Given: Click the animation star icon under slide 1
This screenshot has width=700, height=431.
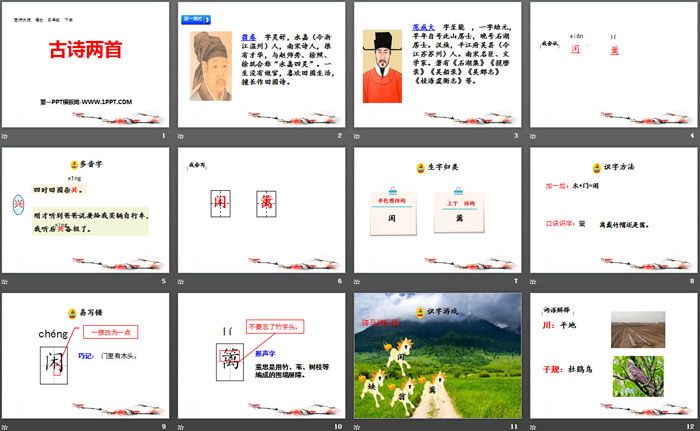Looking at the screenshot, I should pyautogui.click(x=7, y=135).
